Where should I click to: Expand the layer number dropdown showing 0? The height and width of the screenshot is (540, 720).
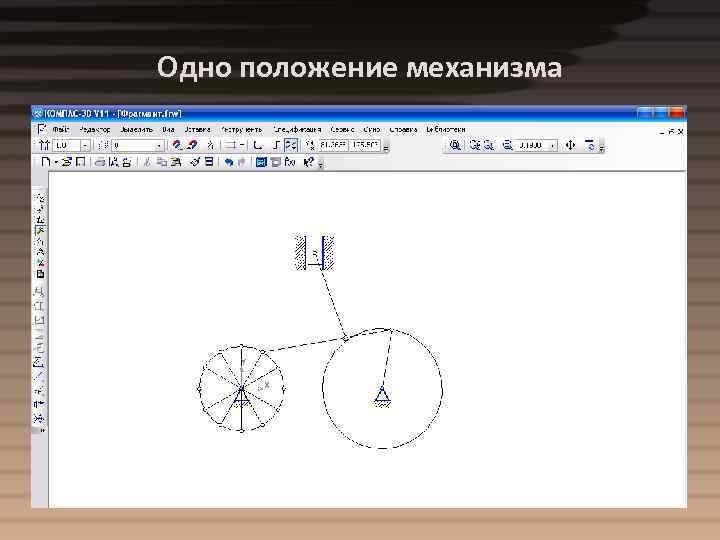159,146
